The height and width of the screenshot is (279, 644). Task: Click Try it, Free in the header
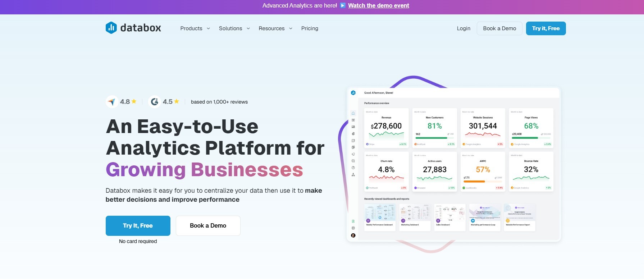point(546,28)
